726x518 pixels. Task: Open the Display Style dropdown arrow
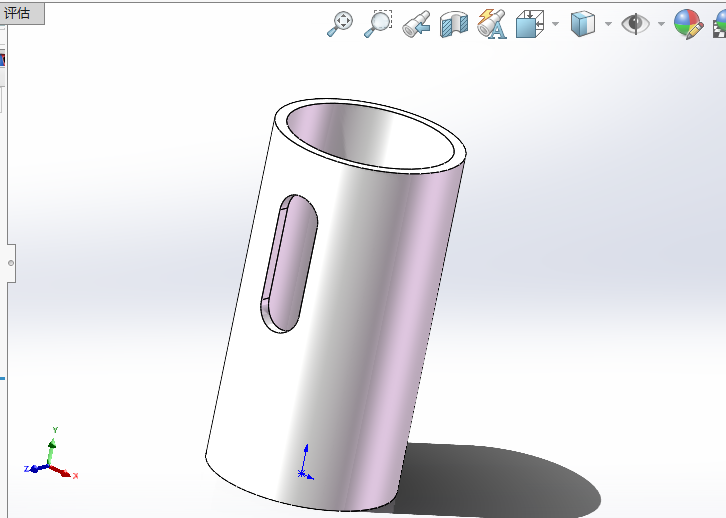(608, 24)
